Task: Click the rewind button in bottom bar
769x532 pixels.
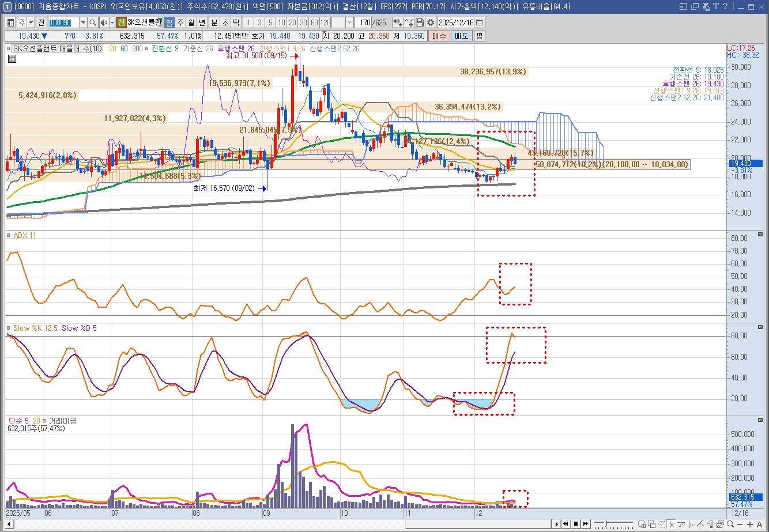Action: [566, 524]
